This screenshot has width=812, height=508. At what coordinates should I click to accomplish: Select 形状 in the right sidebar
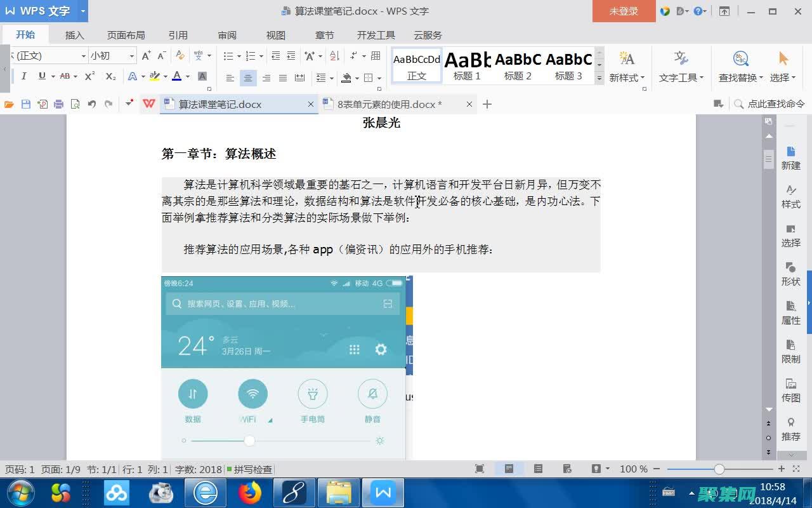point(790,274)
